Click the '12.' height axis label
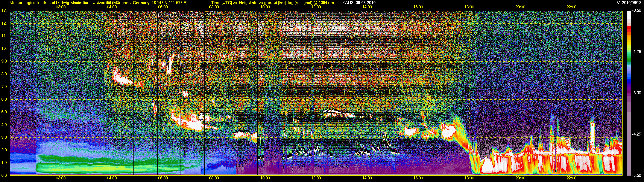The height and width of the screenshot is (182, 644). (4, 23)
